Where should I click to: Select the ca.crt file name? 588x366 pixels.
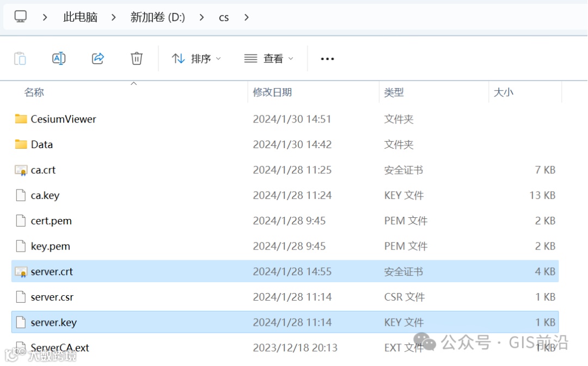[x=43, y=170]
